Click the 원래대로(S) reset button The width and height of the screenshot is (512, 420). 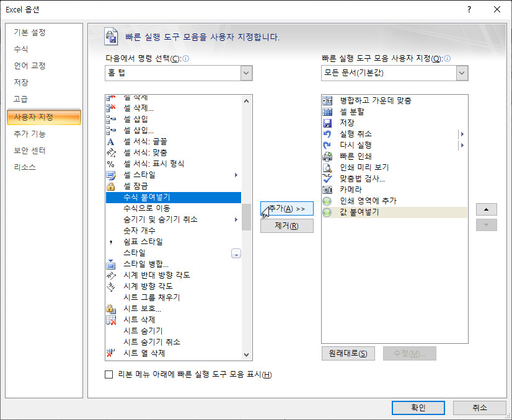coord(348,354)
